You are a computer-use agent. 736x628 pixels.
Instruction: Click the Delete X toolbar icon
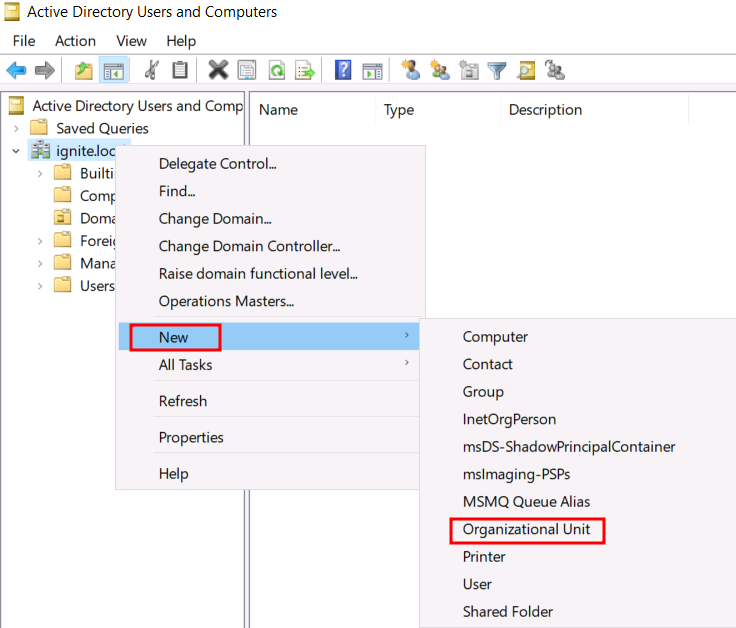pos(218,70)
